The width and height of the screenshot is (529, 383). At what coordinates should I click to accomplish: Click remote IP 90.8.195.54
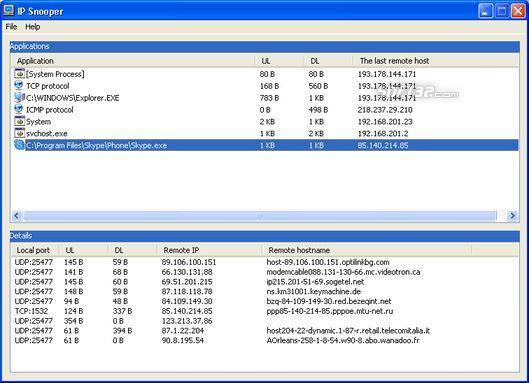183,340
